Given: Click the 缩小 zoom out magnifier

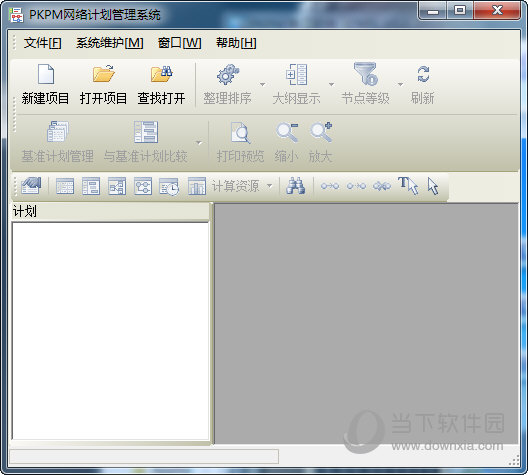Looking at the screenshot, I should 287,132.
